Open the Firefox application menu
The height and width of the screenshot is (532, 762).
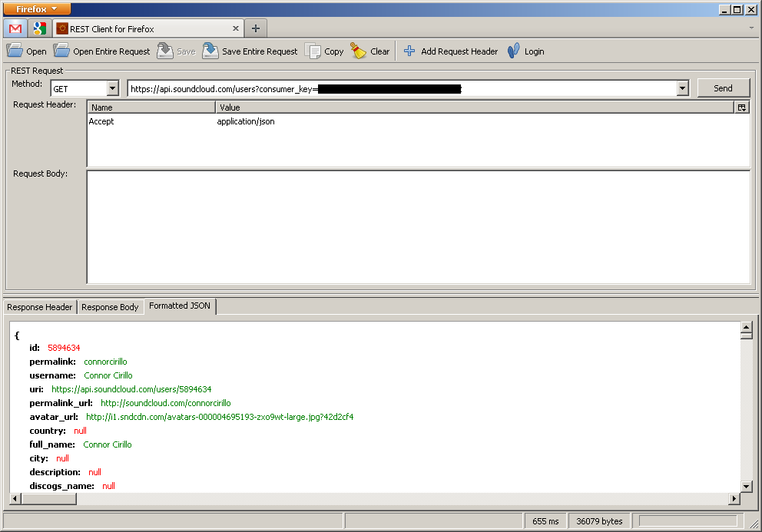[x=37, y=8]
